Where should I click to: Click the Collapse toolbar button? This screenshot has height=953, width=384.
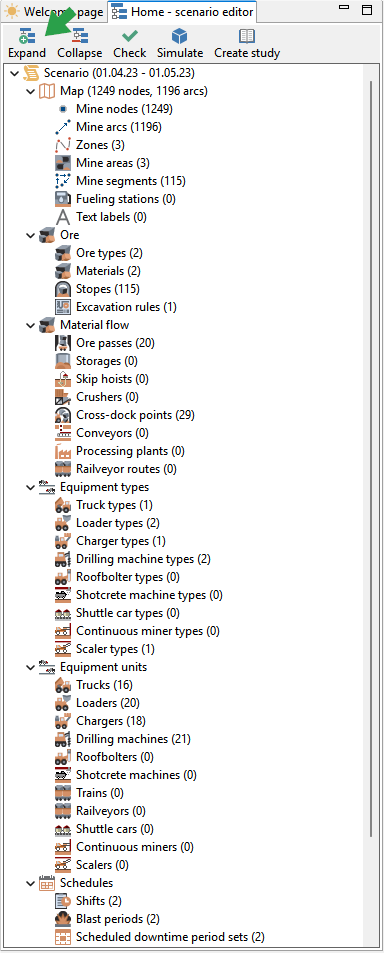coord(80,44)
